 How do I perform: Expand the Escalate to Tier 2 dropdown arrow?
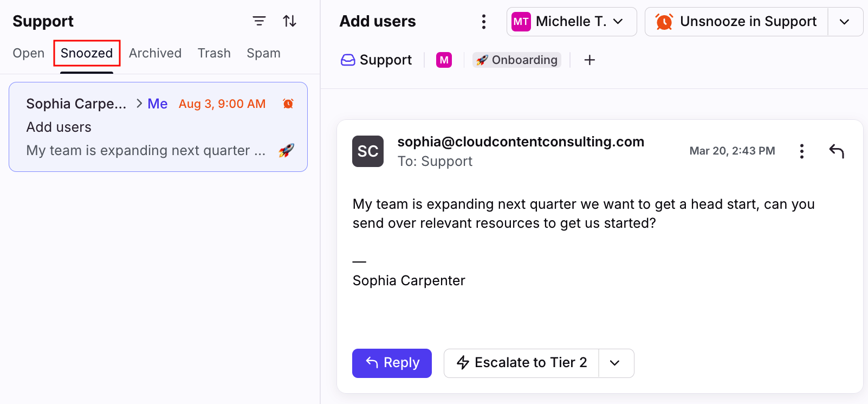[x=616, y=363]
